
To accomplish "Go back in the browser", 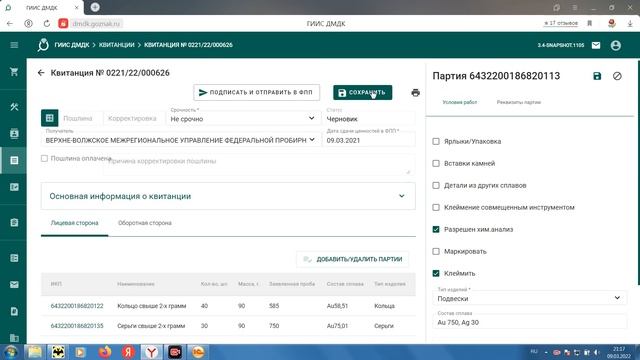I will click(10, 24).
